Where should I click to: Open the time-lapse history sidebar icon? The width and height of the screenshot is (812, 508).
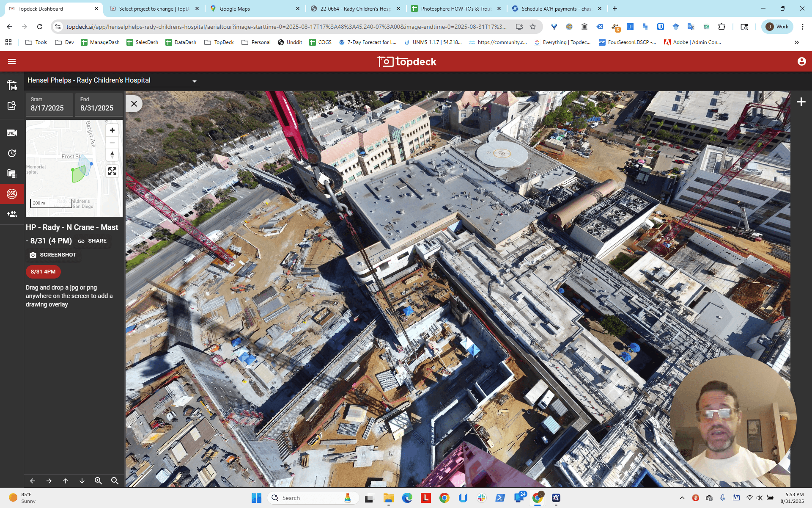(x=12, y=153)
